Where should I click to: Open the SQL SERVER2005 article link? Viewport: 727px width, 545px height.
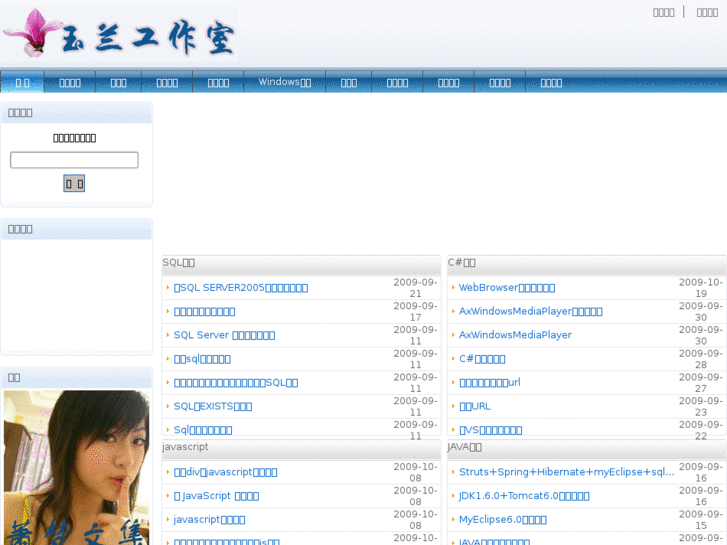click(x=241, y=288)
